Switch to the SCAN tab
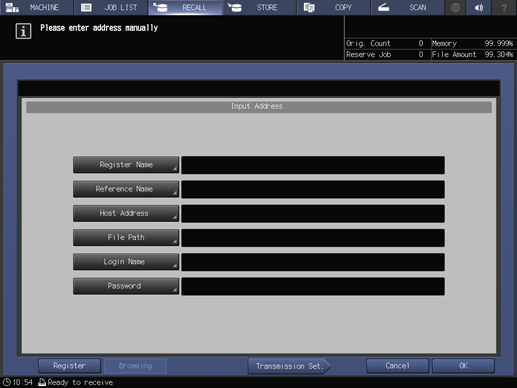 (408, 7)
